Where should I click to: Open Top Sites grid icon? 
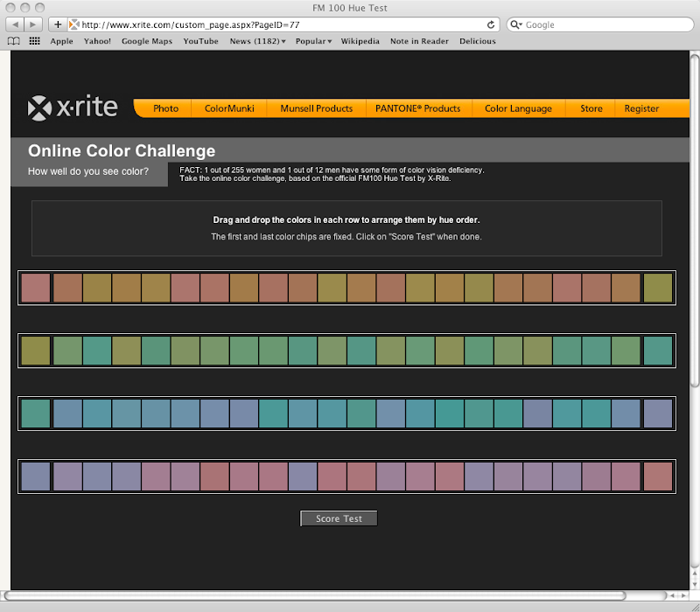[34, 41]
